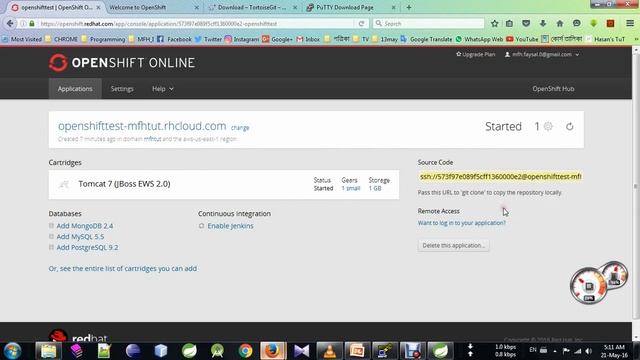Screen dimensions: 640x360
Task: Select the highlighted ssh source code URL field
Action: (500, 176)
